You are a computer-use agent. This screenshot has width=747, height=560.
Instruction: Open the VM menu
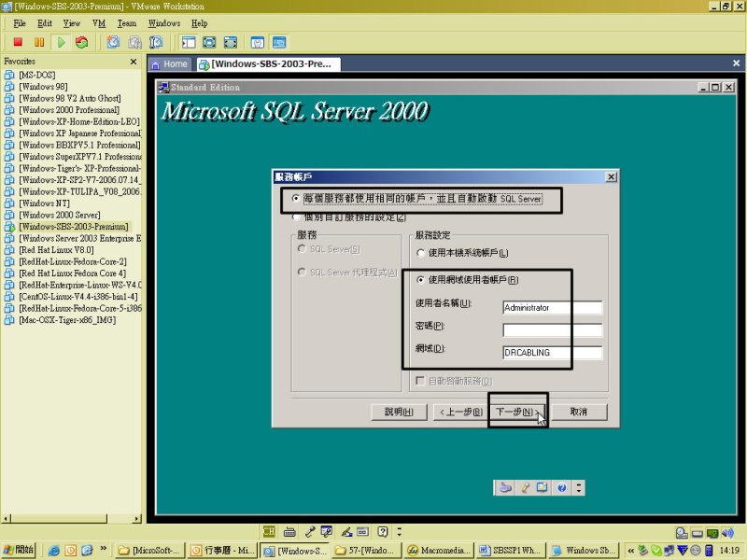99,23
